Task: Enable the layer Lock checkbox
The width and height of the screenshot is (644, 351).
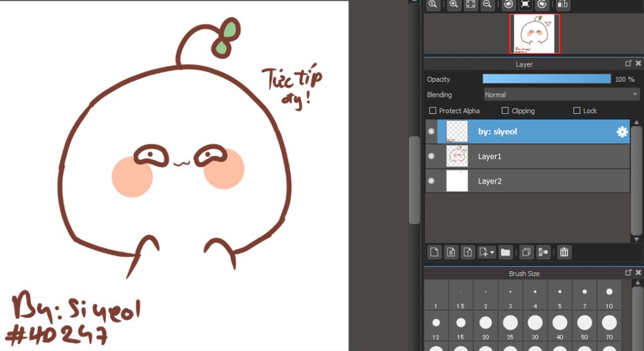Action: tap(577, 111)
